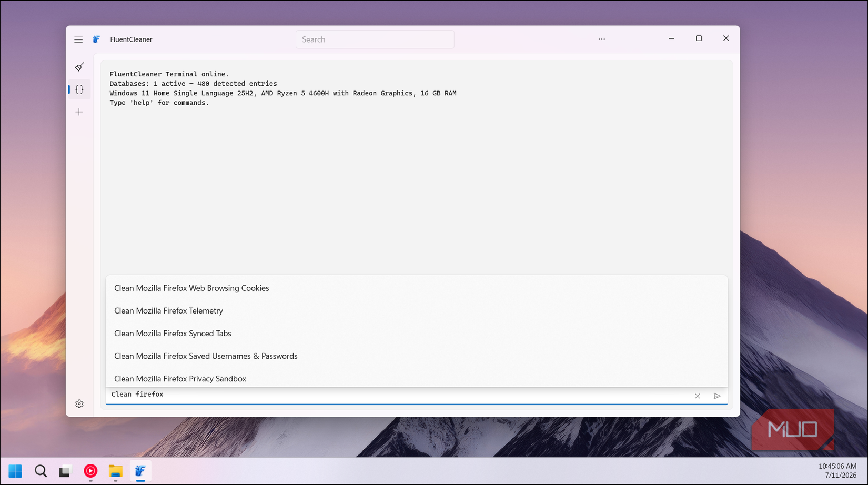Choose 'Clean Mozilla Firefox Telemetry' suggestion
The height and width of the screenshot is (485, 868).
[x=417, y=311]
